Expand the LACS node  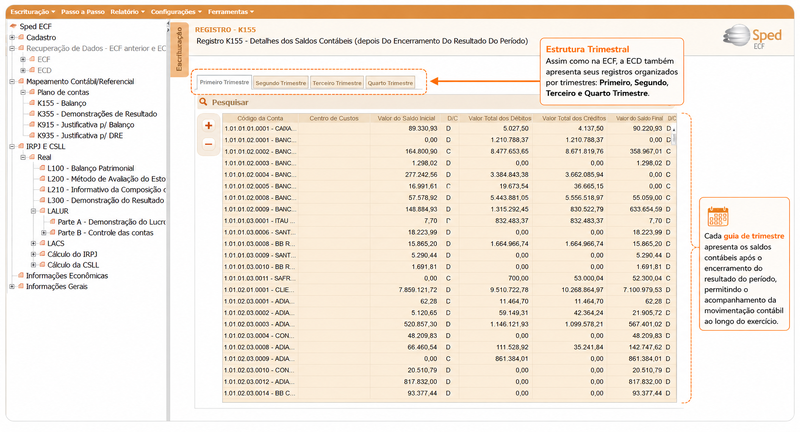pos(33,243)
